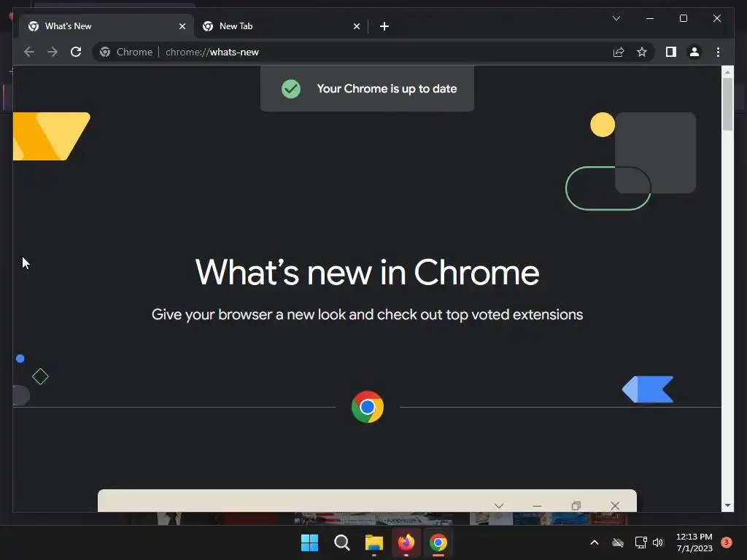Go back using the back arrow

[29, 52]
